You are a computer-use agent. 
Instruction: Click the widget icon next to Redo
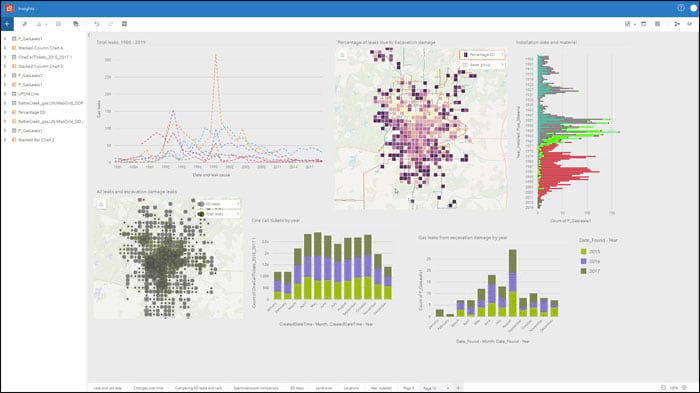click(x=125, y=24)
